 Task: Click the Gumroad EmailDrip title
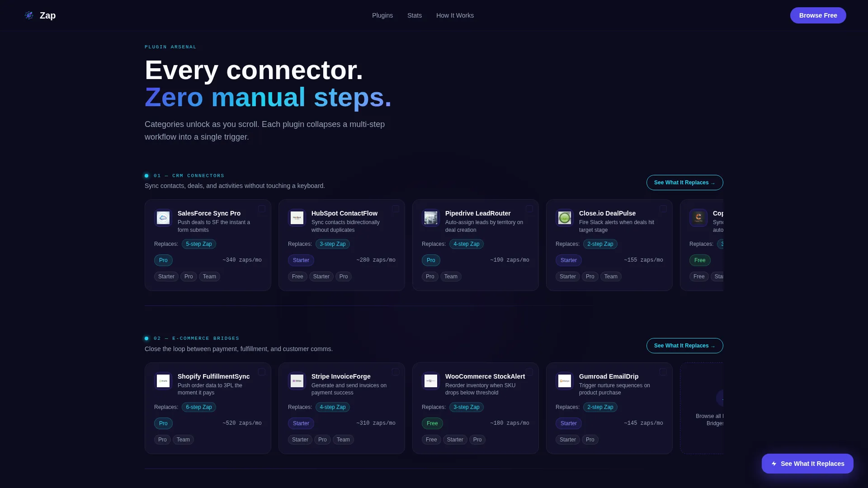pyautogui.click(x=609, y=376)
